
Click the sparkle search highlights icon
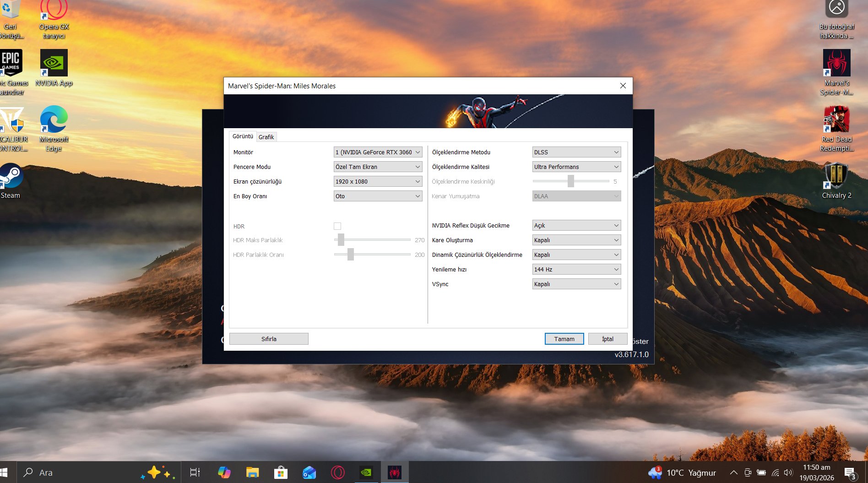pyautogui.click(x=158, y=472)
